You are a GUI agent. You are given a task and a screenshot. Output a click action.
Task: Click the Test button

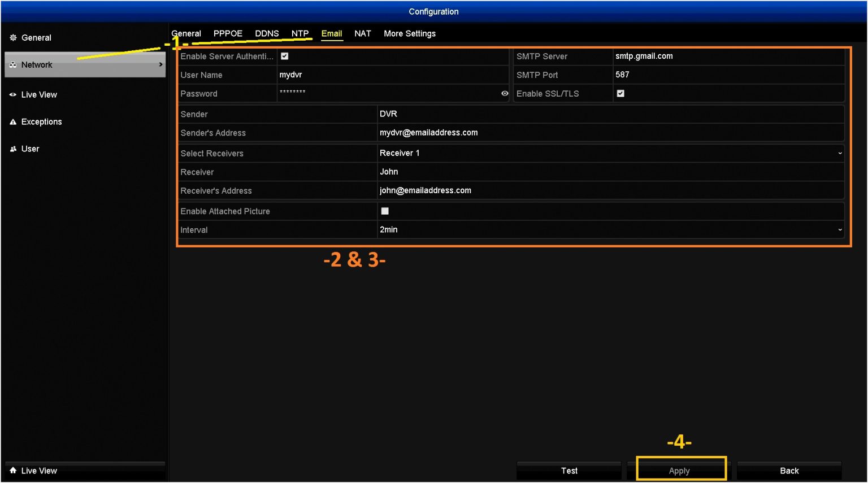[x=568, y=470]
